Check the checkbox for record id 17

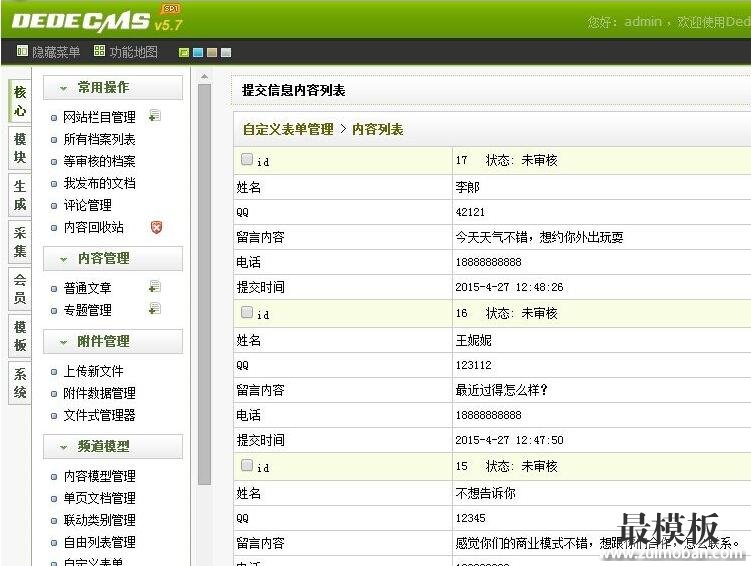click(x=247, y=158)
